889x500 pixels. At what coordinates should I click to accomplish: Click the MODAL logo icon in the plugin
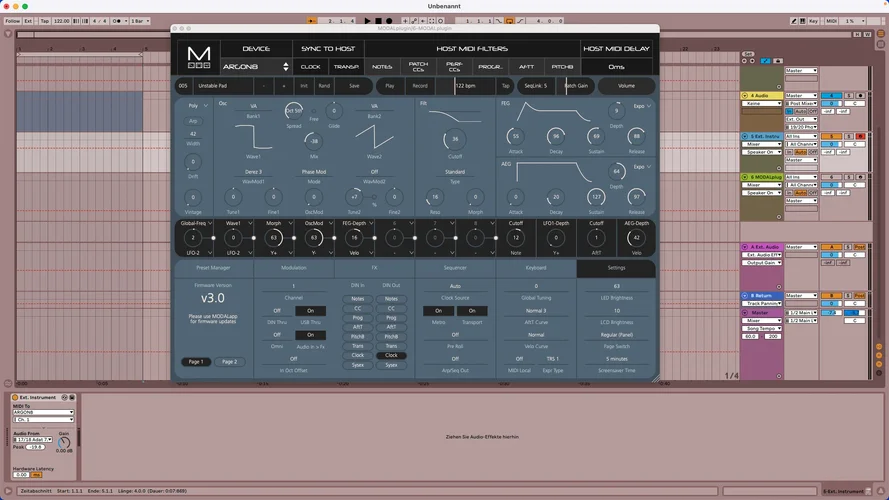pyautogui.click(x=197, y=56)
